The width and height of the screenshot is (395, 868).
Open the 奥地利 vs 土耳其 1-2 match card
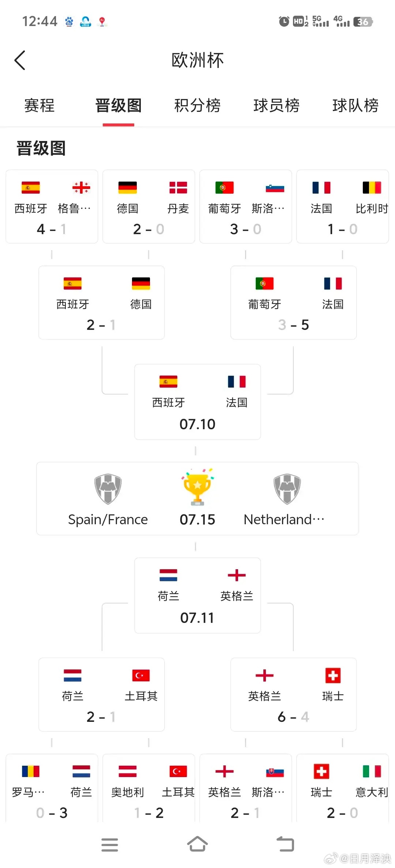click(x=148, y=788)
